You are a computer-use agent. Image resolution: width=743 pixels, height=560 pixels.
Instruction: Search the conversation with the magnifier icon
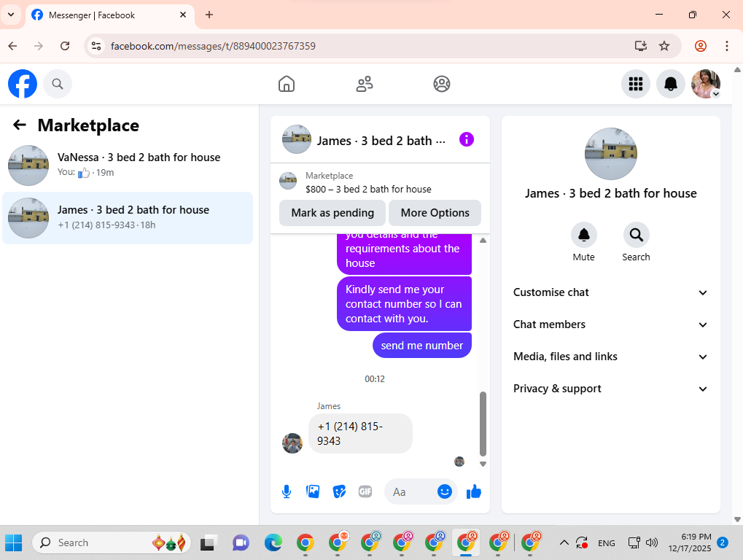[x=636, y=235]
